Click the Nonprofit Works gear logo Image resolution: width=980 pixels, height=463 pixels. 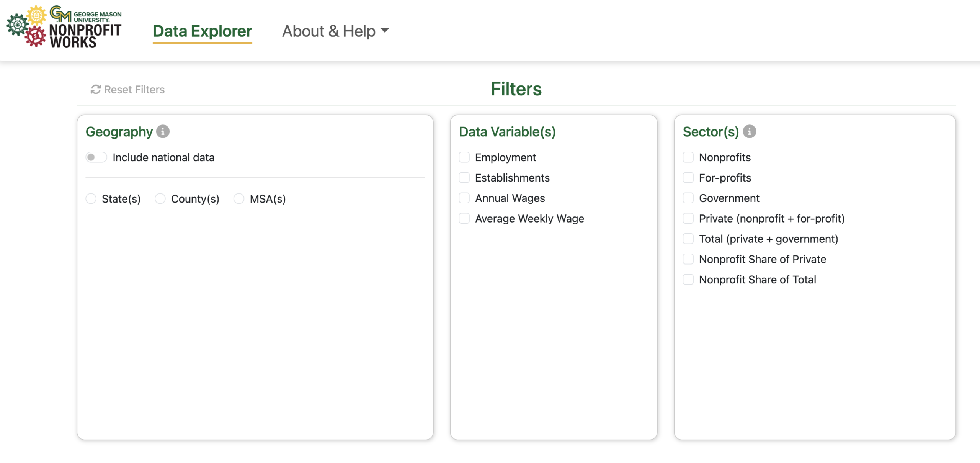coord(26,27)
